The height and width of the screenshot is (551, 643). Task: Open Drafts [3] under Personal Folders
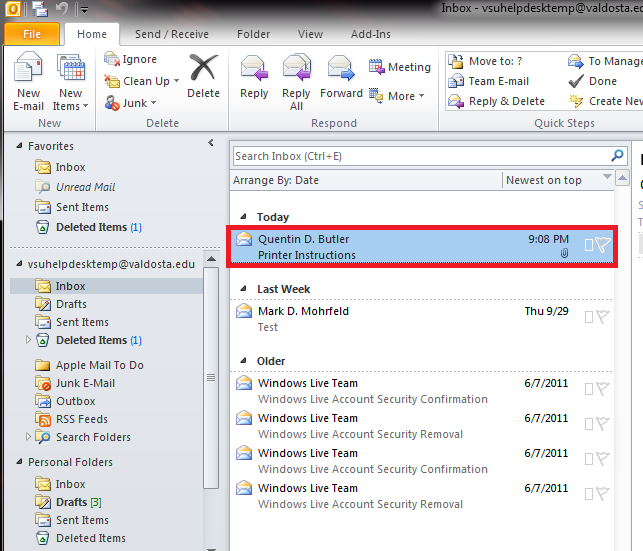click(68, 502)
